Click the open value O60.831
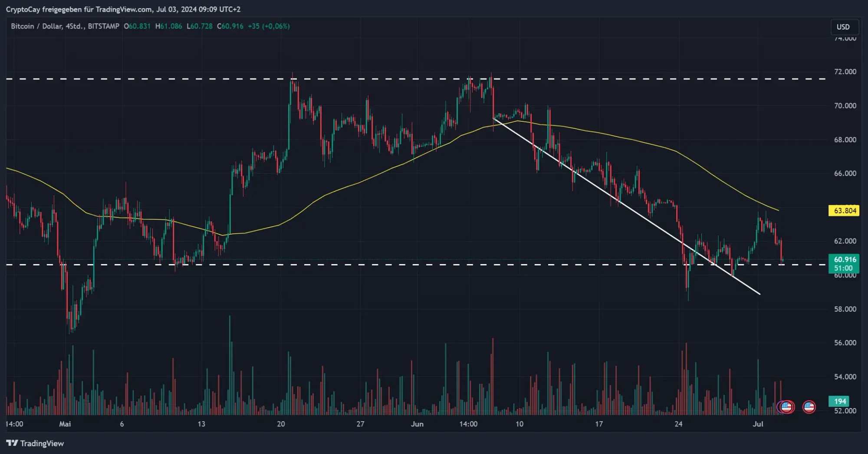 click(x=137, y=26)
